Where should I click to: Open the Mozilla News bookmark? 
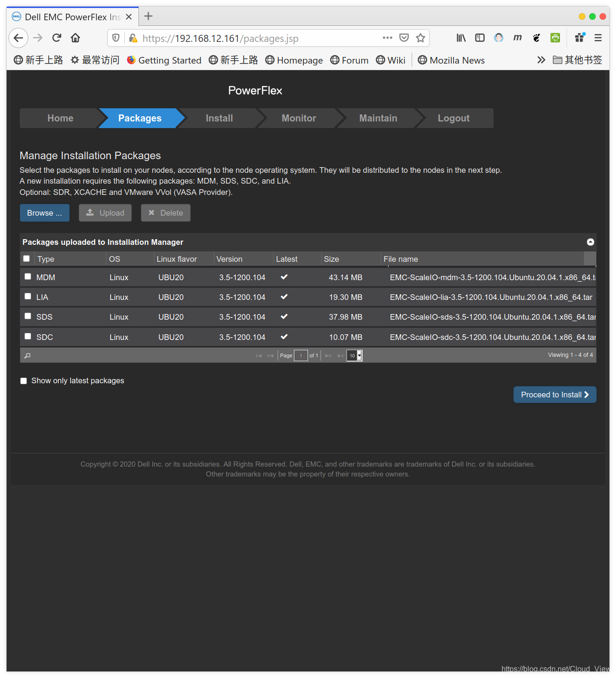click(x=451, y=60)
